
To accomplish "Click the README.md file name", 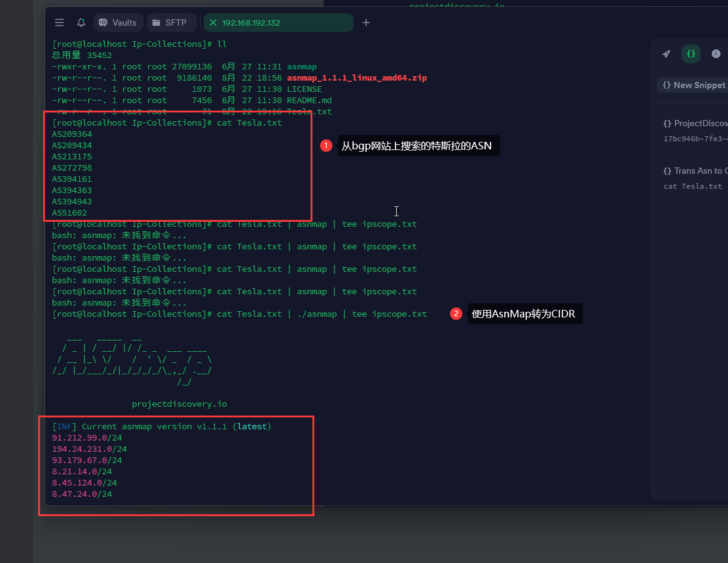I will tap(309, 100).
